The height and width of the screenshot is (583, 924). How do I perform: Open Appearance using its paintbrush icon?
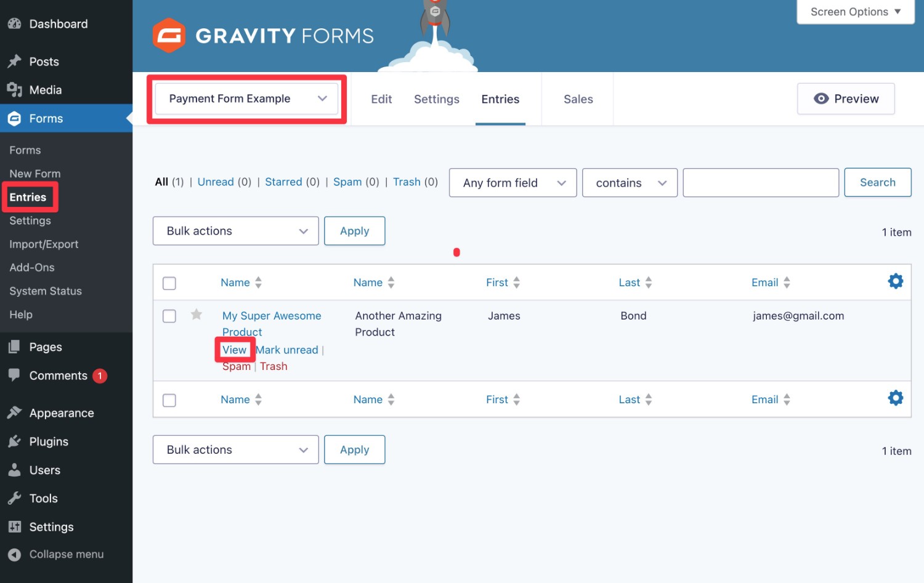coord(14,412)
